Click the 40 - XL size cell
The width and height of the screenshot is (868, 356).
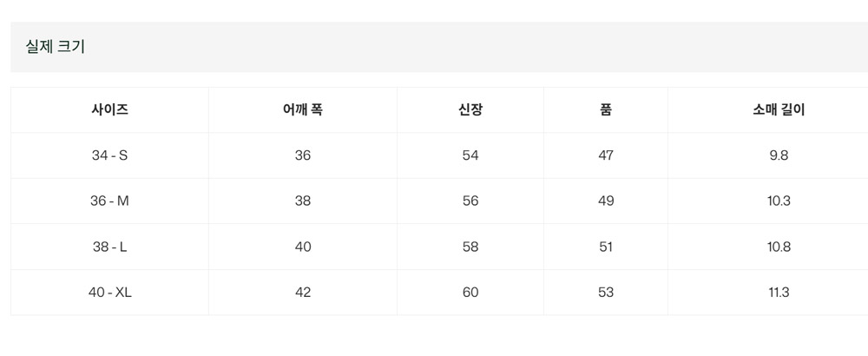point(109,293)
